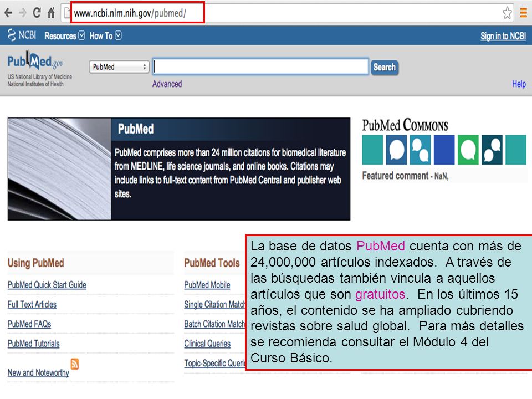Click the green speech bubble Commons tile
Screen dimensions: 532x399
click(x=468, y=150)
